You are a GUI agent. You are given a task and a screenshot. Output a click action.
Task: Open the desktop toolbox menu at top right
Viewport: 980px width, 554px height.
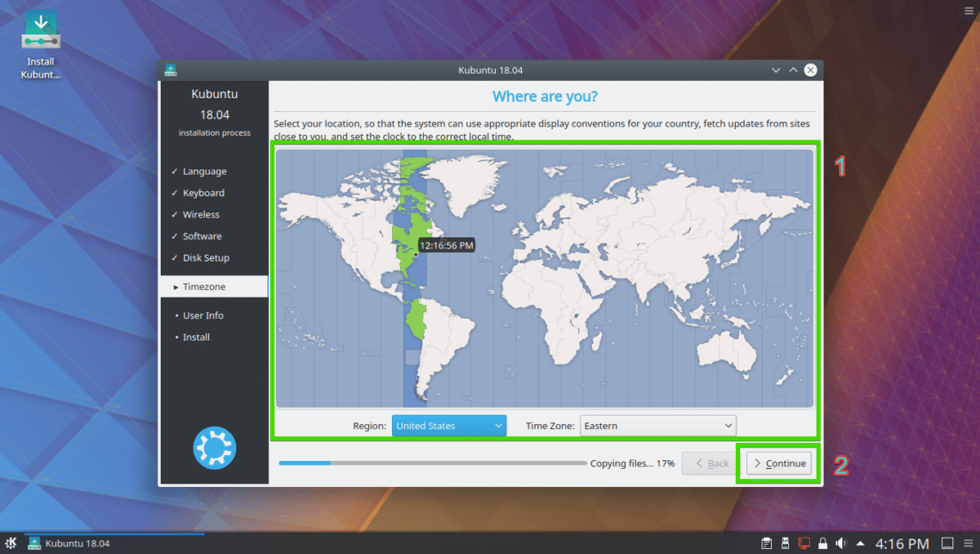tap(969, 10)
